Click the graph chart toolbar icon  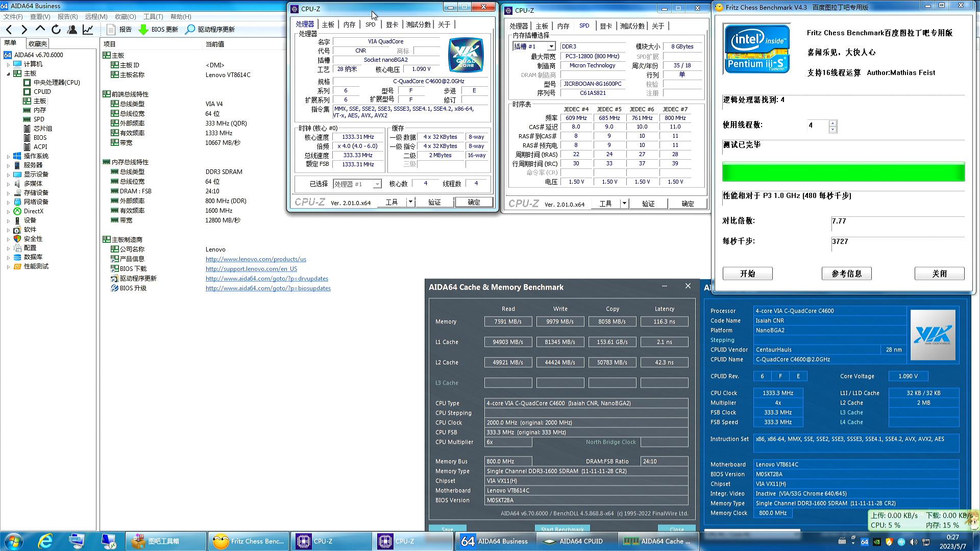[88, 30]
